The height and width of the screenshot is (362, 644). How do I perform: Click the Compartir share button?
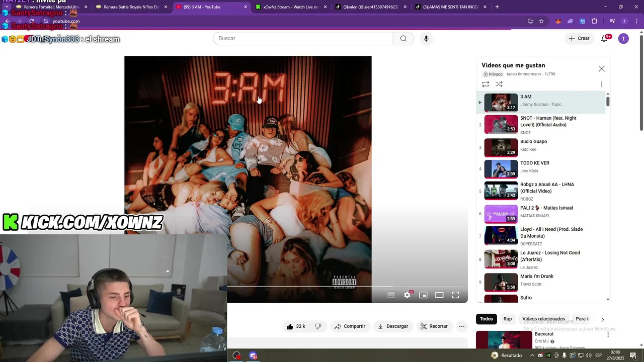click(350, 326)
